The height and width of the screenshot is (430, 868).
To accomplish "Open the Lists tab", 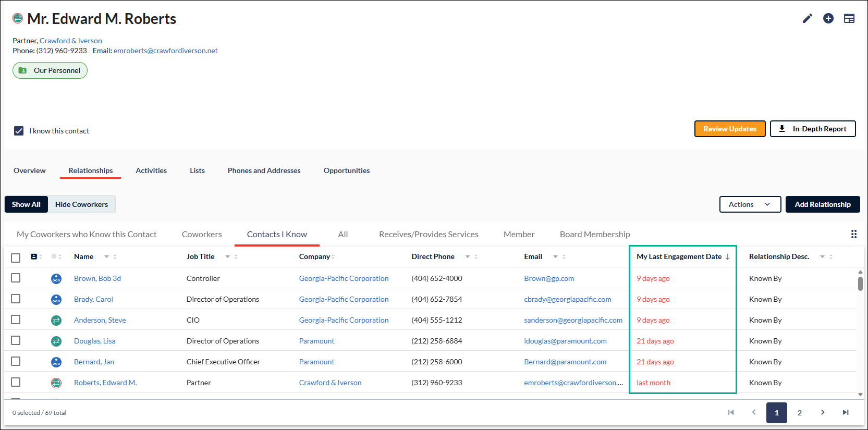I will tap(197, 170).
